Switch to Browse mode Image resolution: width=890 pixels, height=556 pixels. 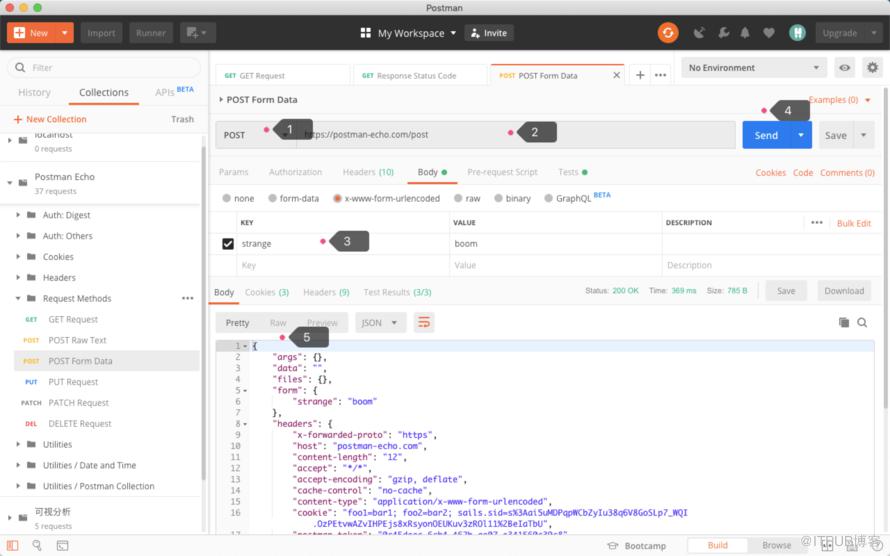click(x=776, y=545)
